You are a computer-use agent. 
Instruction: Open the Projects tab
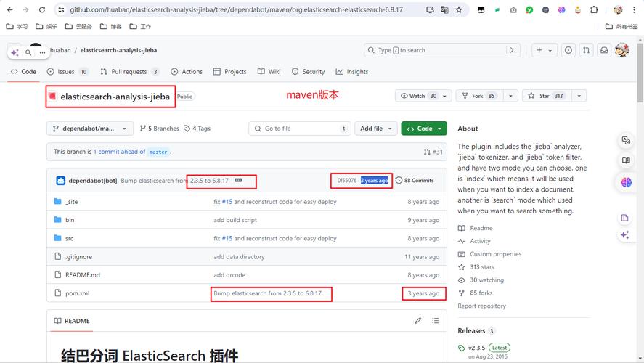[229, 71]
